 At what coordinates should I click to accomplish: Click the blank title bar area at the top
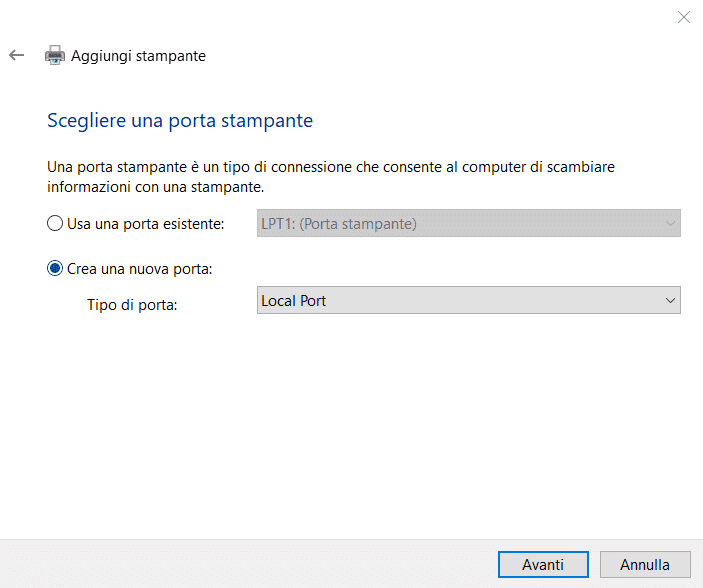[350, 16]
